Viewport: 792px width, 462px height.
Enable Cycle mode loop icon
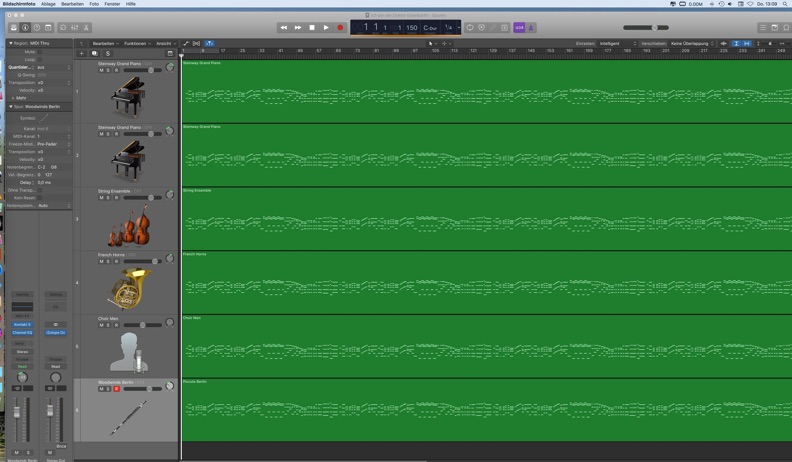pyautogui.click(x=470, y=28)
